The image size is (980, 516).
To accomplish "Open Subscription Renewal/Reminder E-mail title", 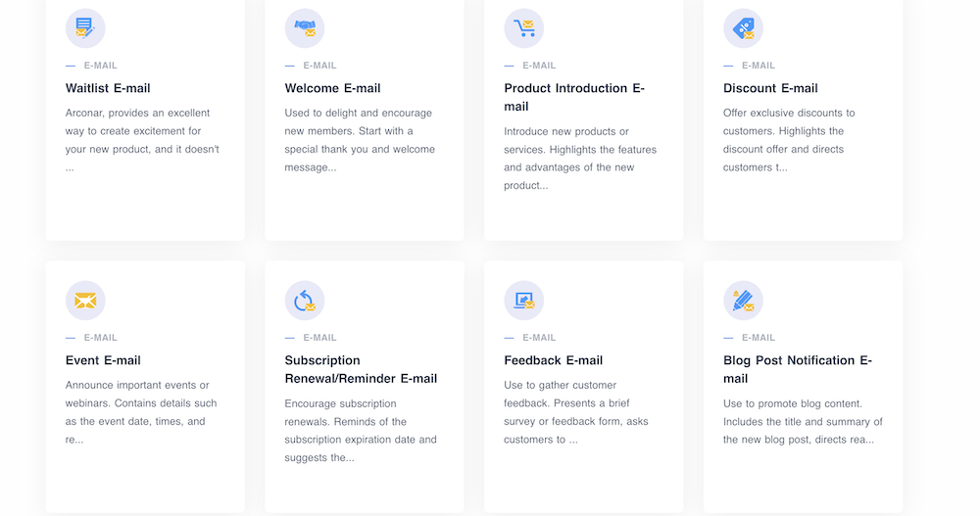I will (x=361, y=369).
